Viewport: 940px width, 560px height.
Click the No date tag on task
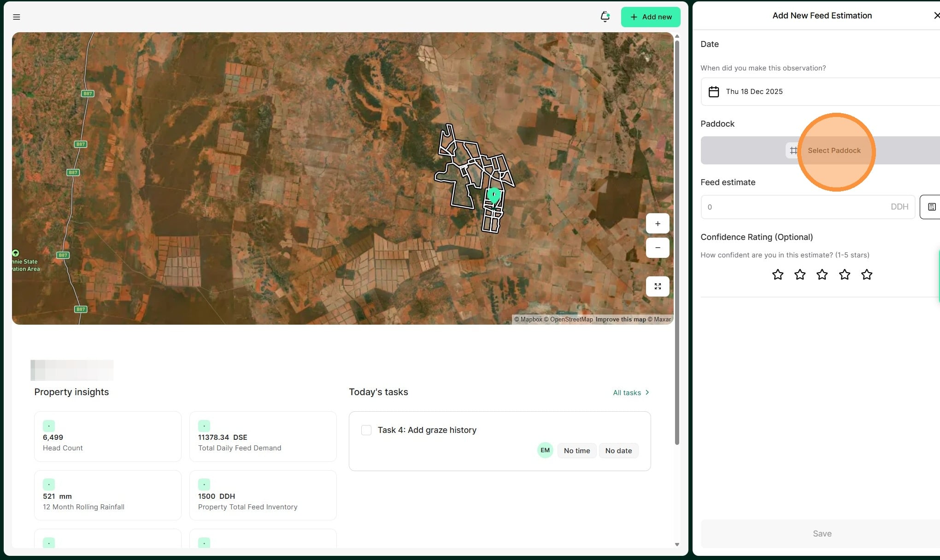[x=618, y=451]
